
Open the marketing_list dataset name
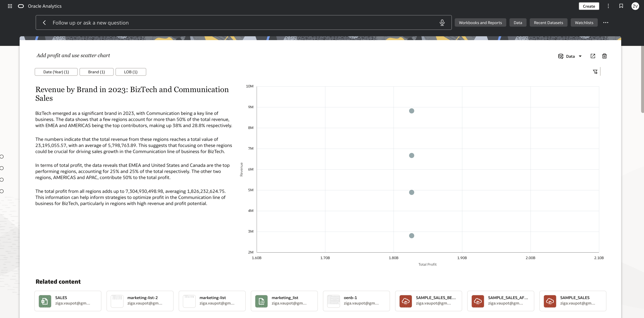pos(285,297)
